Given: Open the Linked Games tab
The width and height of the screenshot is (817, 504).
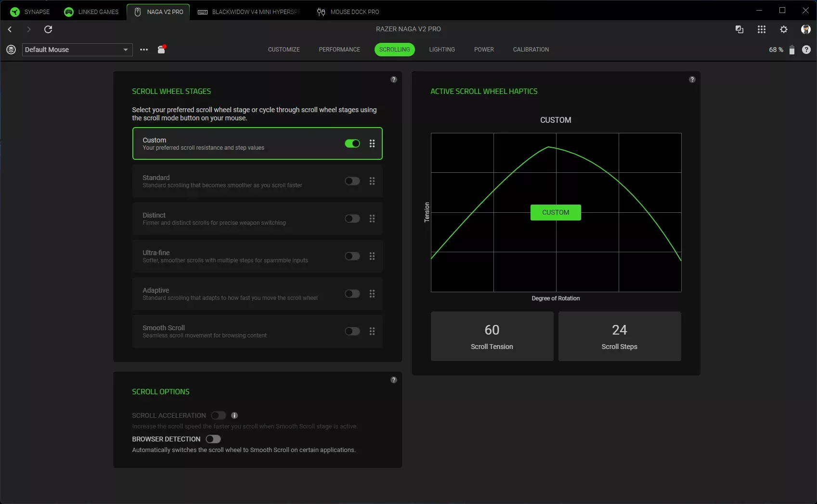Looking at the screenshot, I should point(91,12).
